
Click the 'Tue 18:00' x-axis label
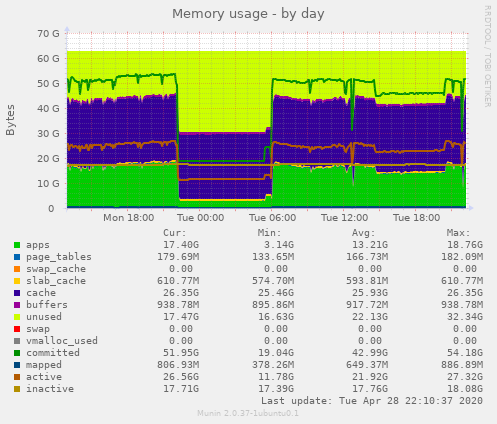click(x=416, y=218)
